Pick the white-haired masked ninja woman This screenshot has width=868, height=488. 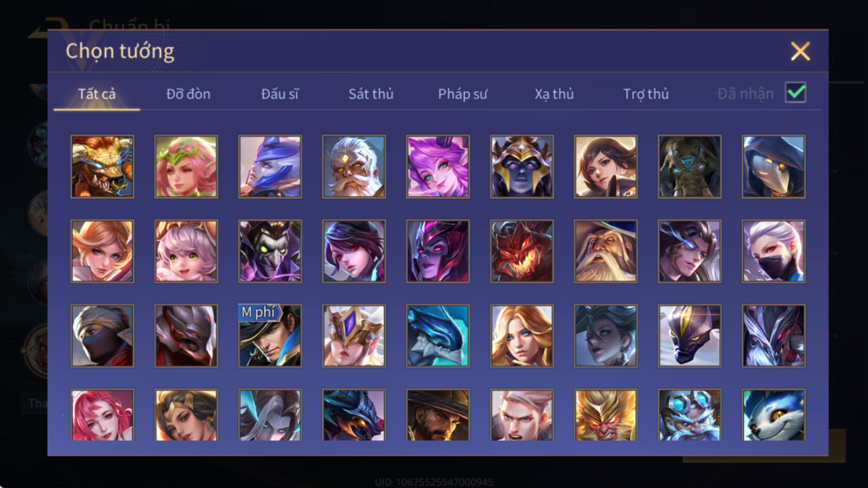tap(773, 251)
